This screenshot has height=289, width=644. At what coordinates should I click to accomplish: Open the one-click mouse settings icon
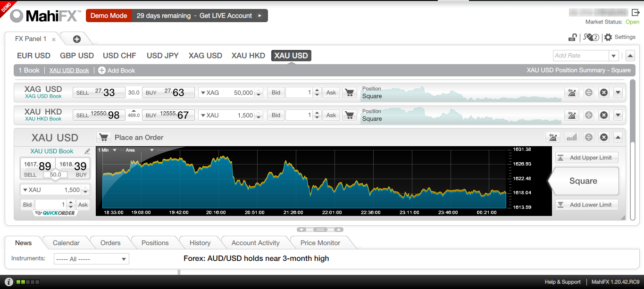coord(591,37)
